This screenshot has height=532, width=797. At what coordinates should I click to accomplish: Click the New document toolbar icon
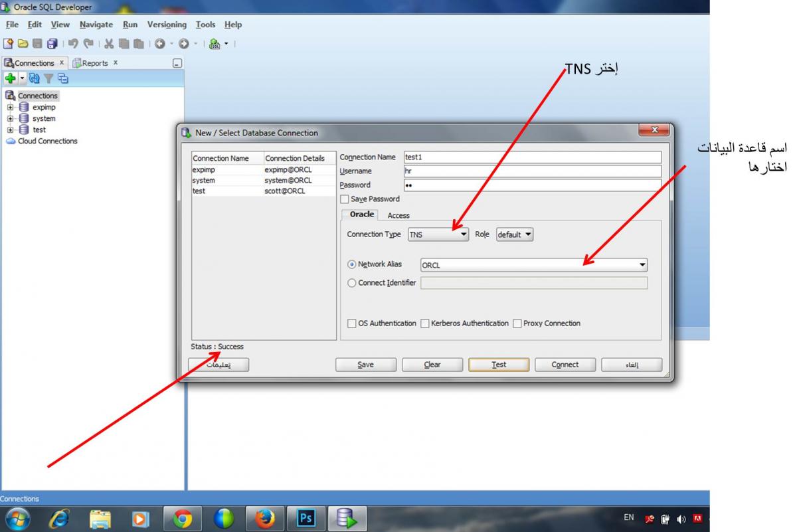tap(8, 44)
